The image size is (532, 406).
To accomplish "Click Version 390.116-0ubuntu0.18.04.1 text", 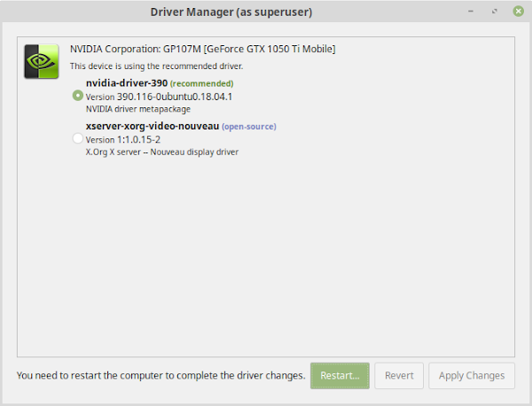I will tap(159, 97).
